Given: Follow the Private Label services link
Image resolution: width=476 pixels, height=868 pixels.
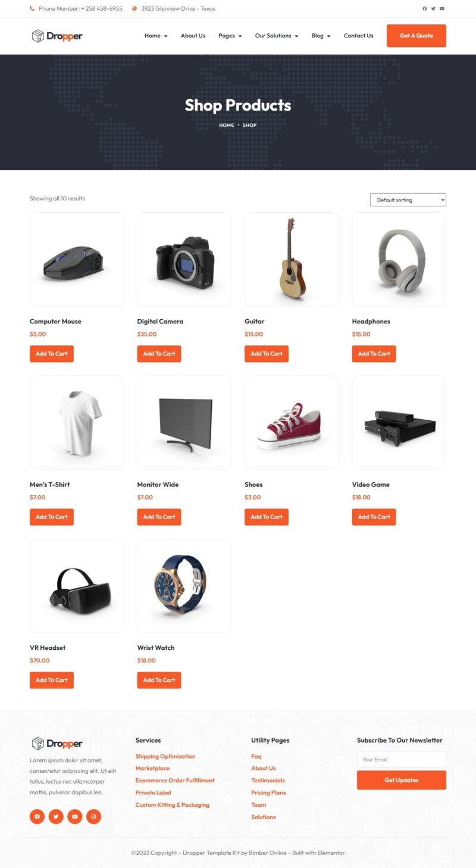Looking at the screenshot, I should pyautogui.click(x=153, y=792).
